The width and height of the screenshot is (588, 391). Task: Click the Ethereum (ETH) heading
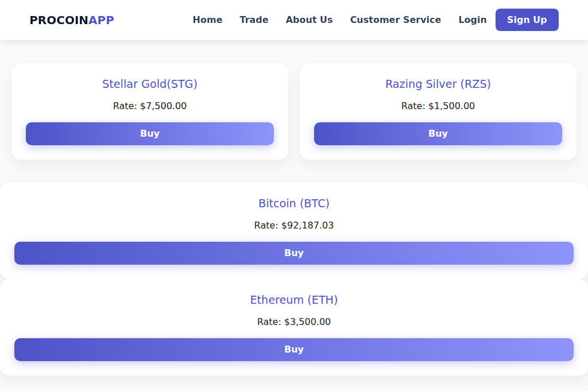294,300
